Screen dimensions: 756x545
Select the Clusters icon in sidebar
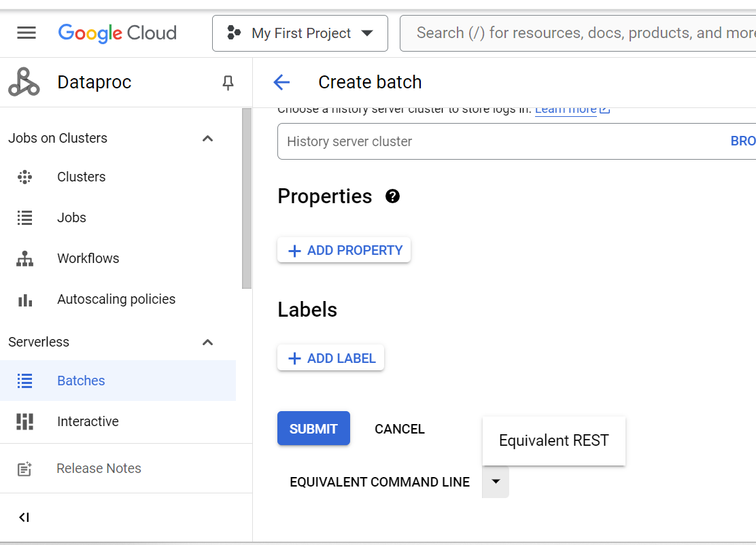click(x=25, y=177)
